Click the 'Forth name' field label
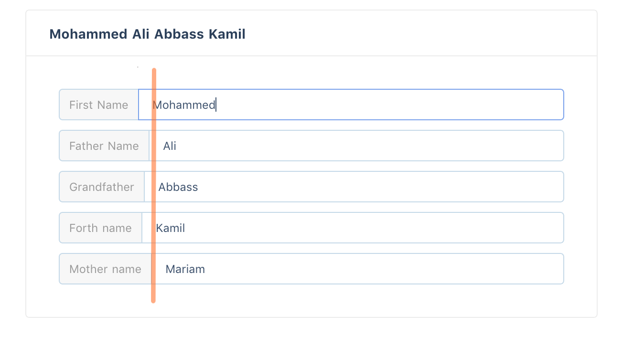The height and width of the screenshot is (357, 644). click(100, 228)
